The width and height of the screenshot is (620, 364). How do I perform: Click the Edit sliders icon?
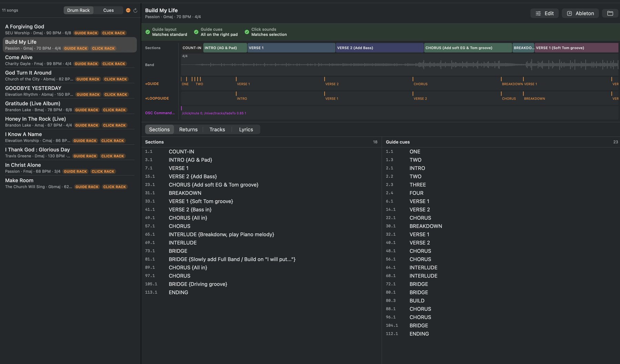click(x=538, y=13)
